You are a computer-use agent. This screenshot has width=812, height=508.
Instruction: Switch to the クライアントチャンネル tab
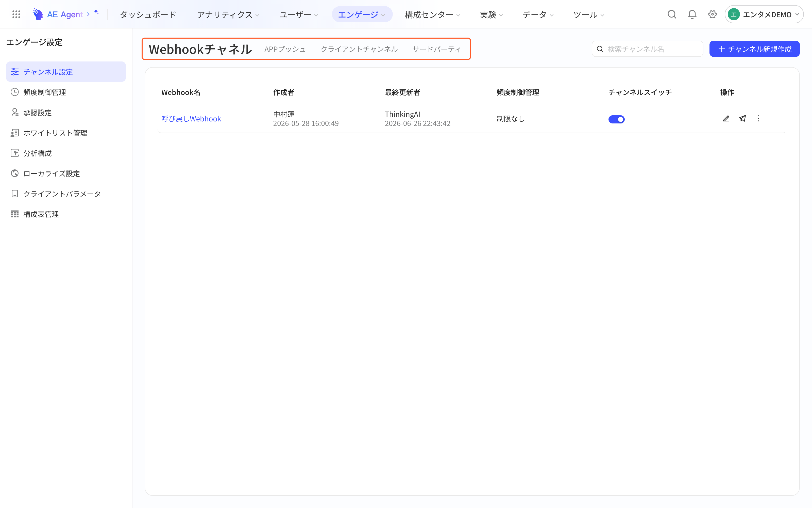(x=359, y=49)
